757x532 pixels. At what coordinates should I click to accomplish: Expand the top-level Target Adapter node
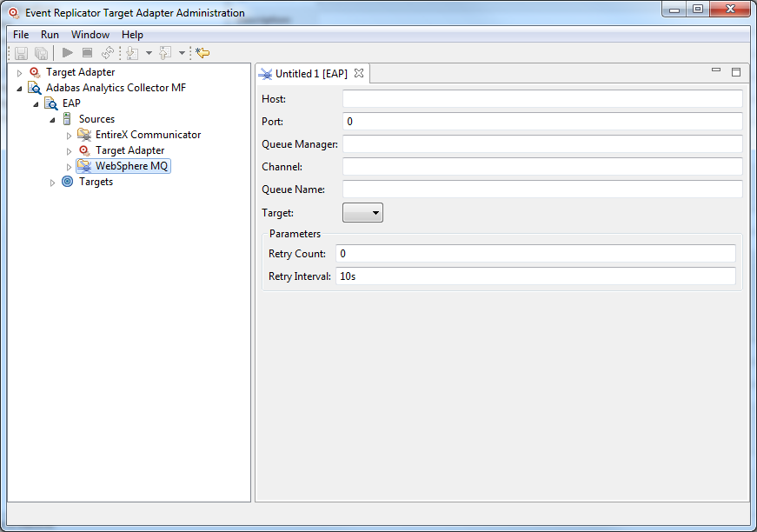[x=20, y=73]
